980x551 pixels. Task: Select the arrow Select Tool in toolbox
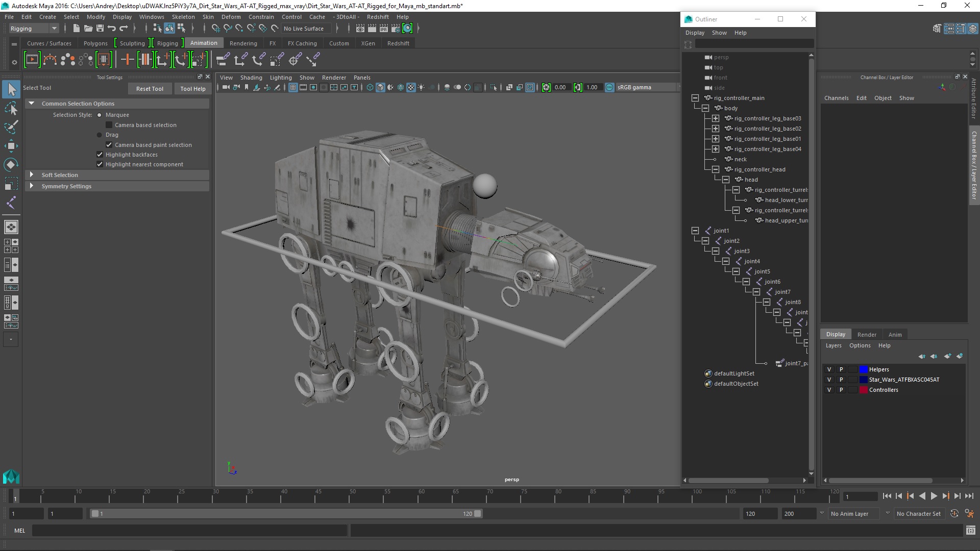click(11, 89)
